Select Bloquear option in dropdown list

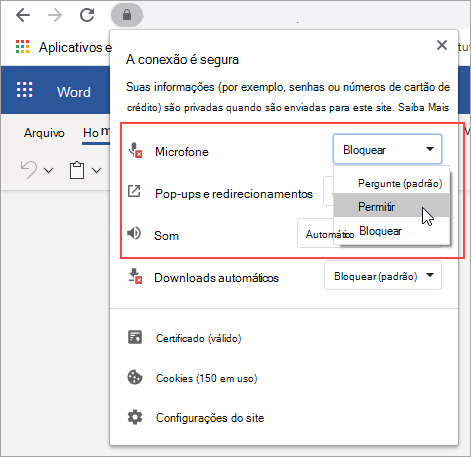[392, 231]
